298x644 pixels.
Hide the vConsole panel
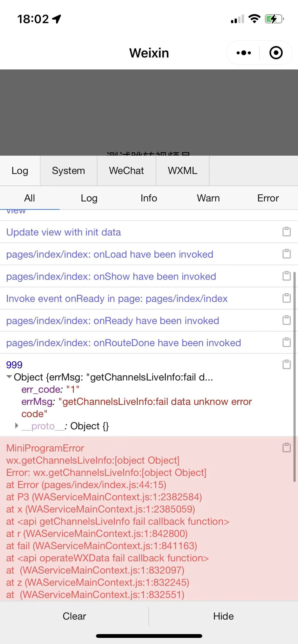pyautogui.click(x=223, y=616)
